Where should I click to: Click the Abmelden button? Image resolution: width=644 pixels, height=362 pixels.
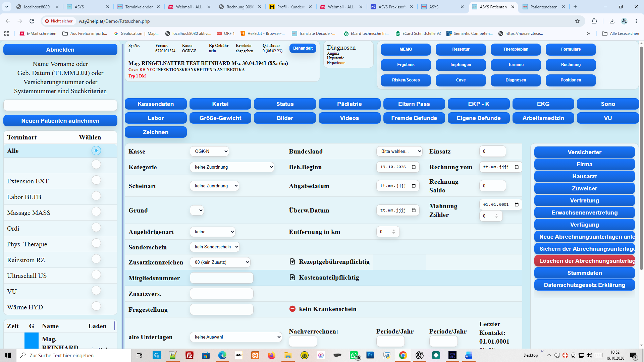pyautogui.click(x=60, y=50)
